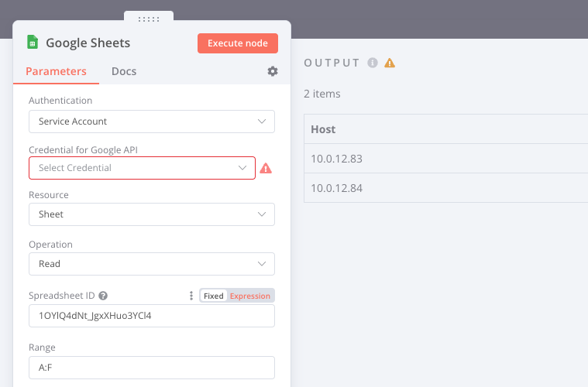The width and height of the screenshot is (588, 387).
Task: Click the Google Sheets node icon
Action: (x=33, y=42)
